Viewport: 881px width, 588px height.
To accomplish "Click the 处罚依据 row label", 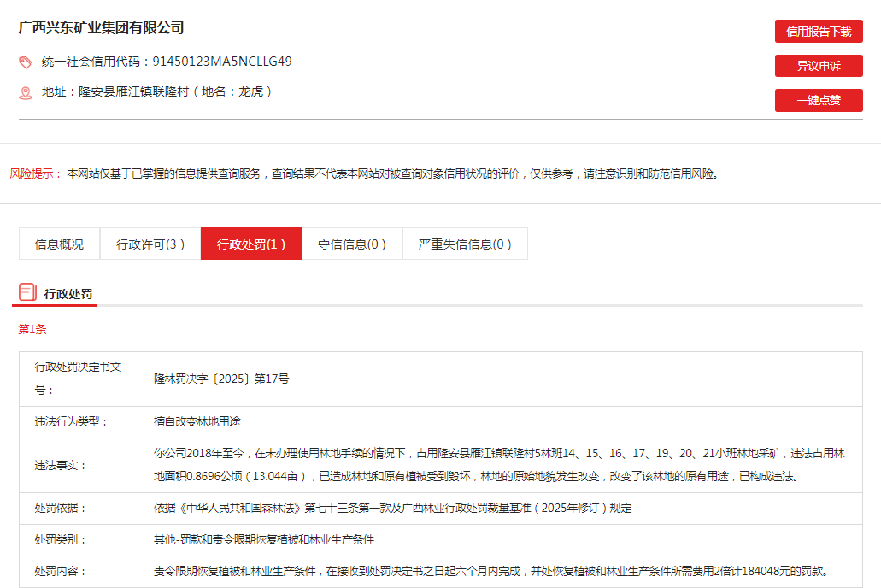I will [x=59, y=509].
